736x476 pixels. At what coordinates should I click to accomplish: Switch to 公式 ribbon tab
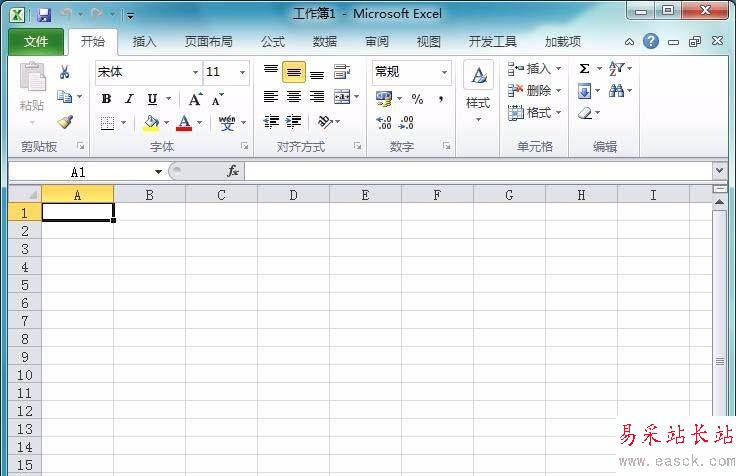click(x=273, y=42)
